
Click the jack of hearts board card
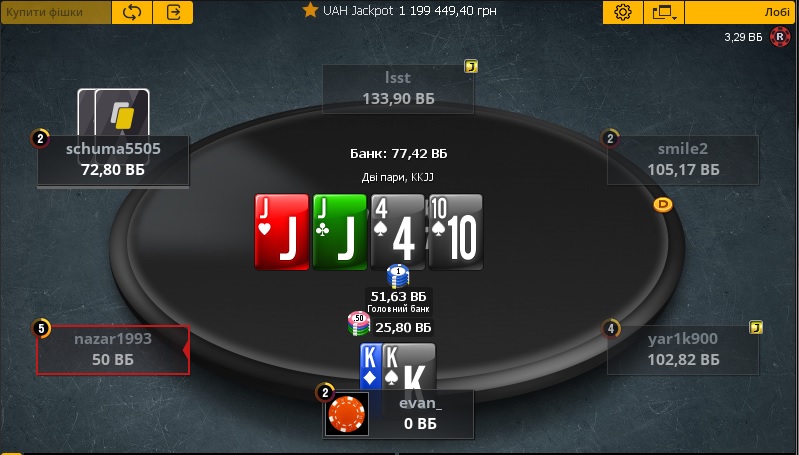(282, 232)
